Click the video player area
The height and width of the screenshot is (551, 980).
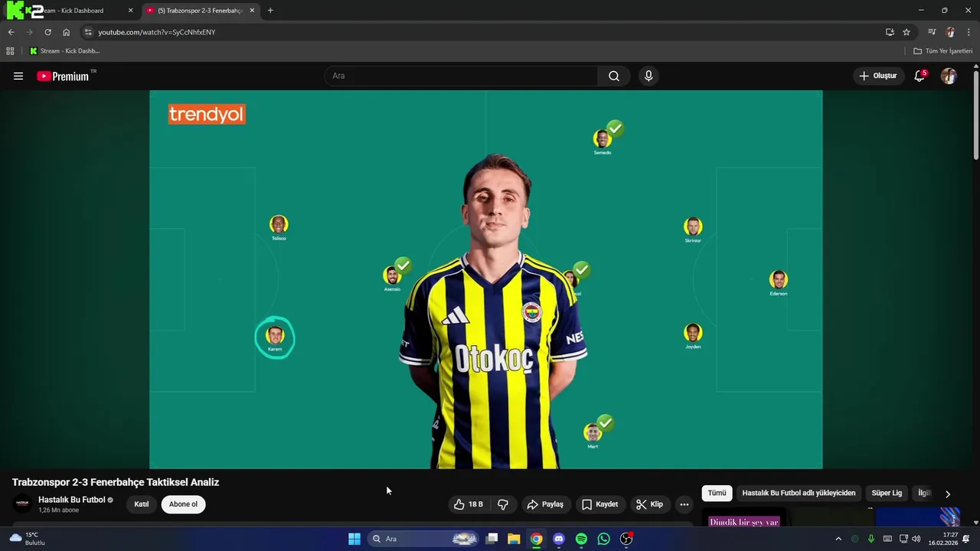pyautogui.click(x=485, y=279)
